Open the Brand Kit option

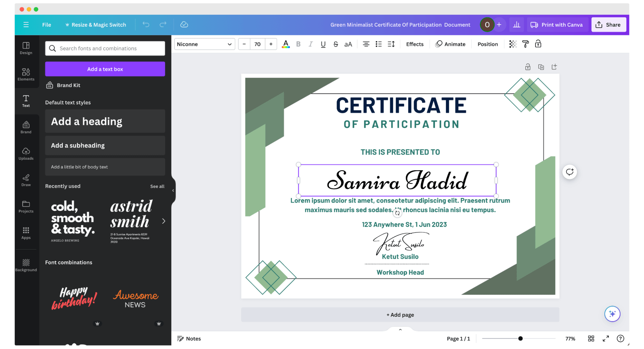click(63, 85)
